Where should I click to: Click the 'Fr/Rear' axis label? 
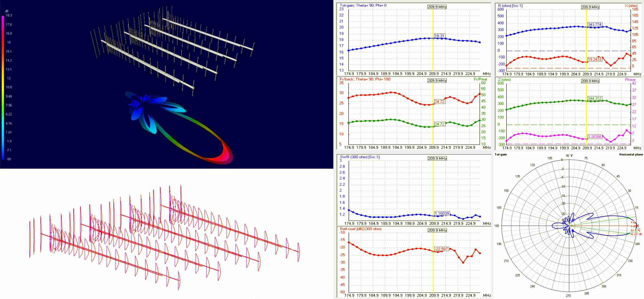(480, 79)
